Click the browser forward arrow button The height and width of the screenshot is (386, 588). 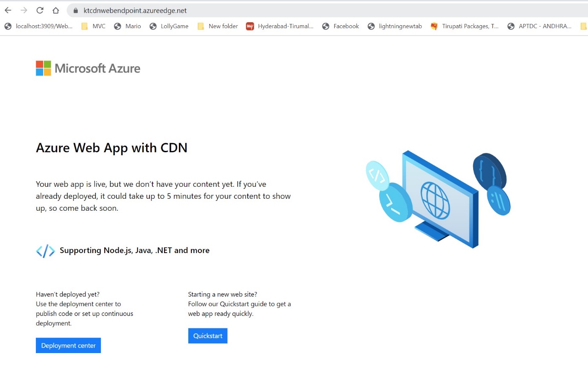pos(24,10)
